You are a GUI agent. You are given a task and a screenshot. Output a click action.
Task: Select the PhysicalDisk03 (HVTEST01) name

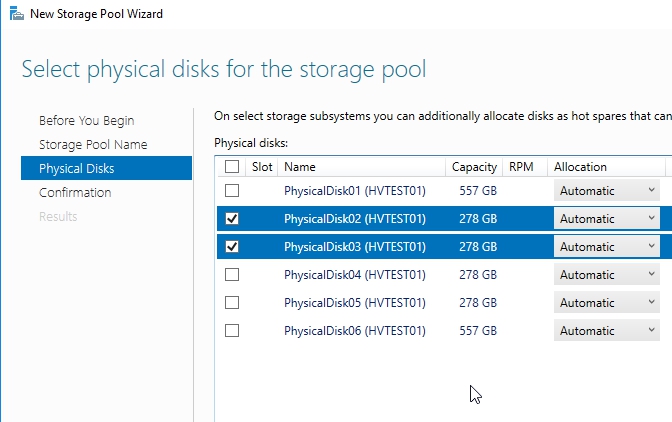point(355,247)
